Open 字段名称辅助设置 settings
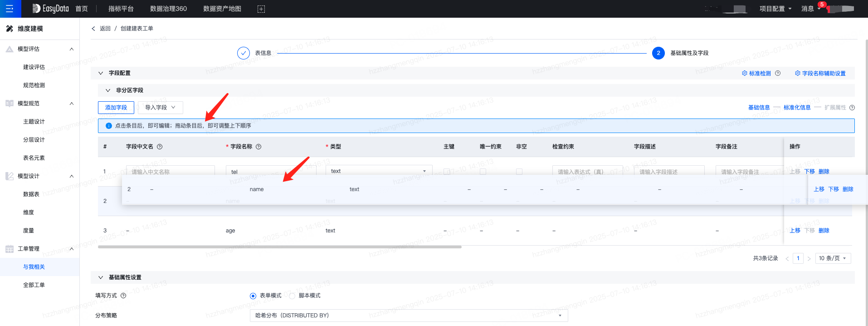This screenshot has height=326, width=868. pos(820,73)
